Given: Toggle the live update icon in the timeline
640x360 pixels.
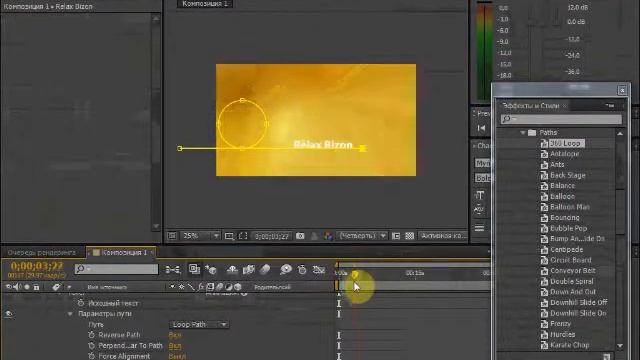Looking at the screenshot, I should [x=194, y=269].
